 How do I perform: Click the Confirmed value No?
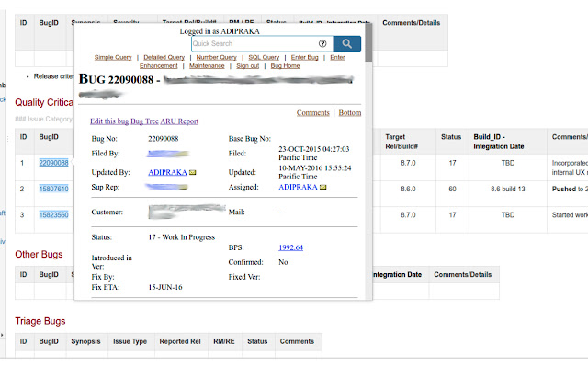coord(283,262)
